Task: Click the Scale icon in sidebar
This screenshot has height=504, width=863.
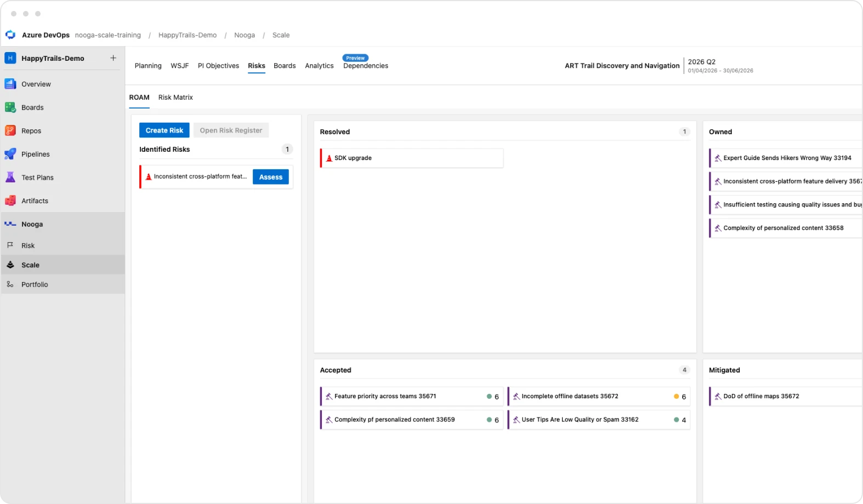Action: (10, 265)
